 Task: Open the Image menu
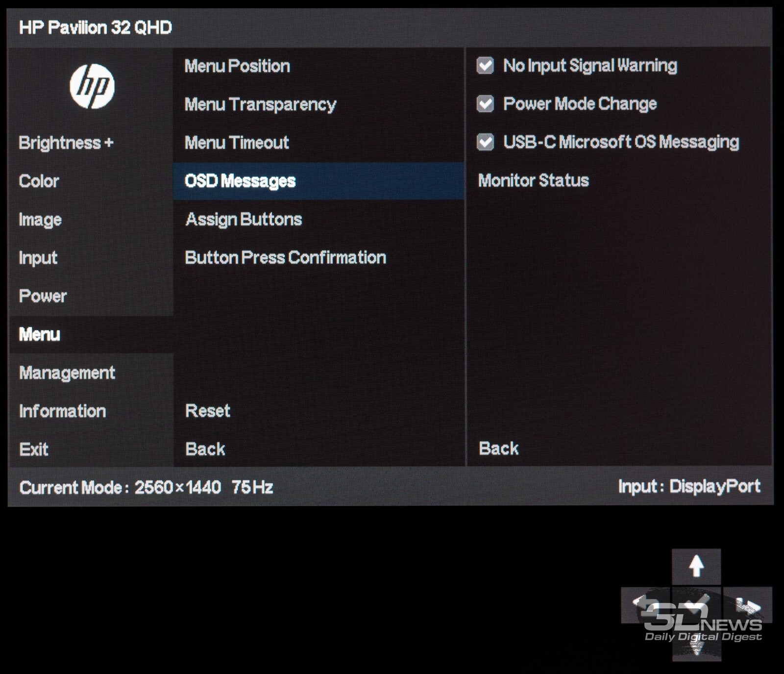click(40, 220)
